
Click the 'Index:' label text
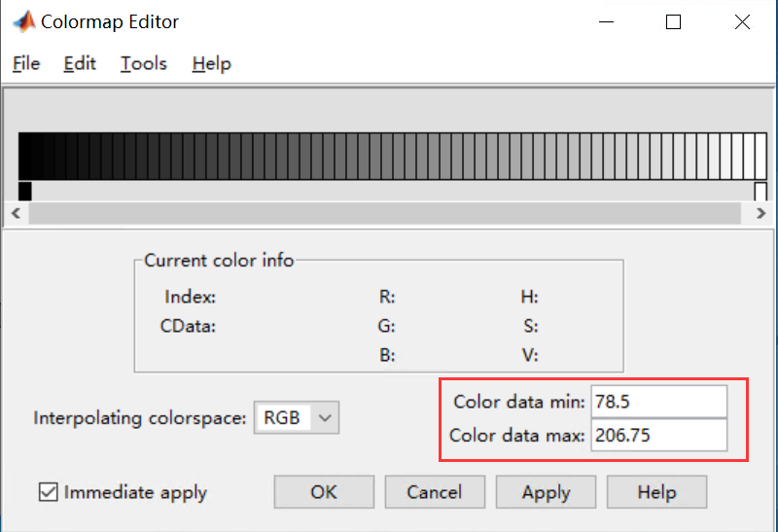click(x=191, y=297)
